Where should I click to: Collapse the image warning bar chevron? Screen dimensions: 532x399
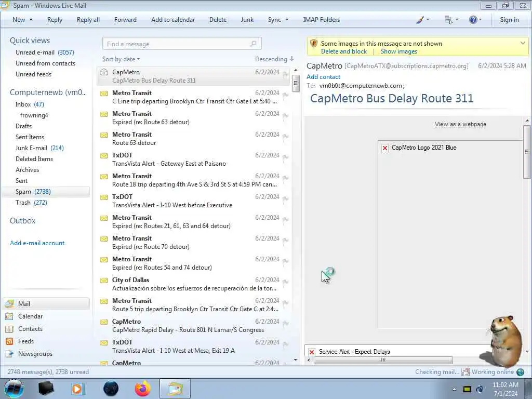pyautogui.click(x=523, y=43)
